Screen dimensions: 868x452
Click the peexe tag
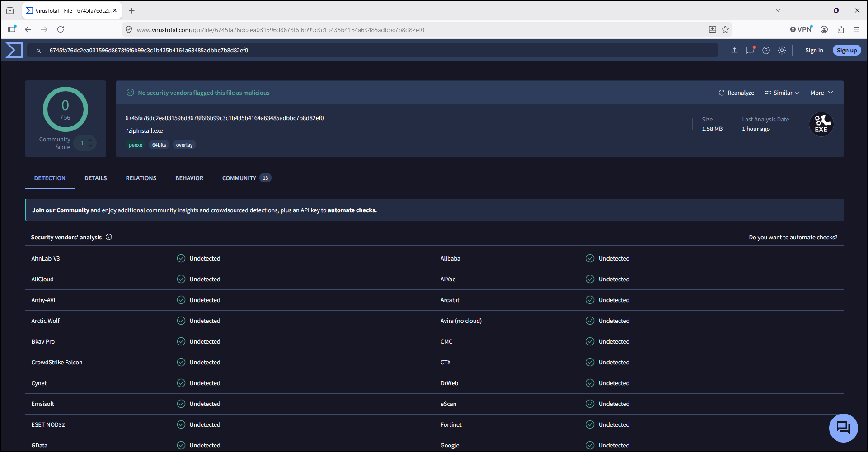136,145
